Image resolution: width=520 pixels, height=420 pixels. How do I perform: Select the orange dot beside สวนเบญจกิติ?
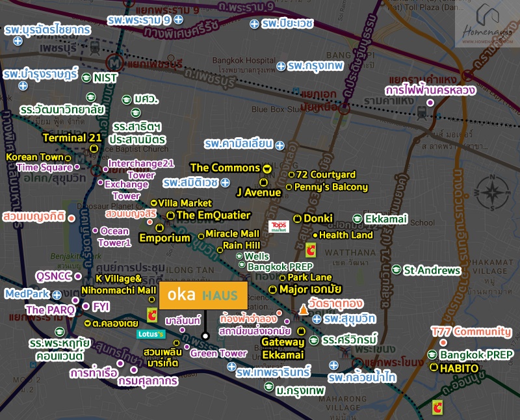[x=71, y=218]
